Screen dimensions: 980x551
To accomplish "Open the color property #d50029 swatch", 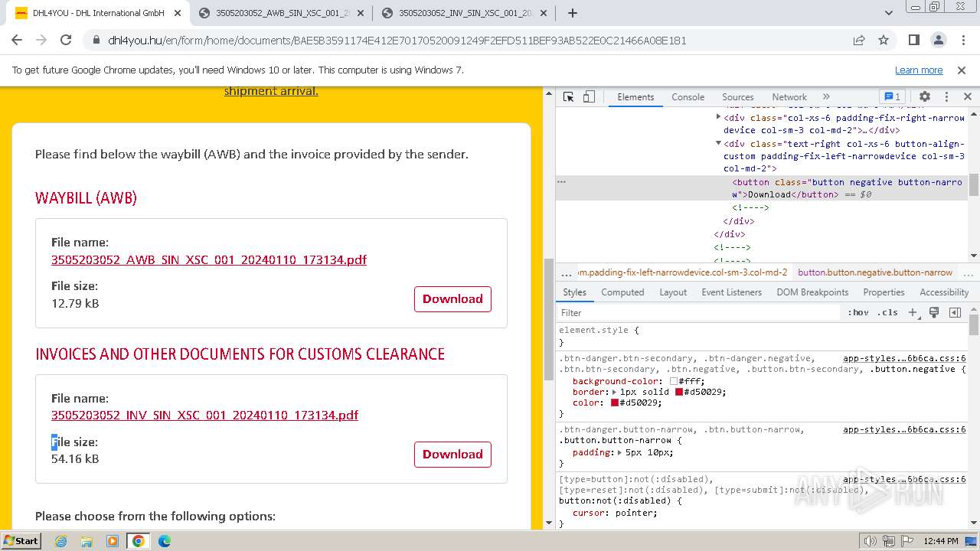I will 614,403.
